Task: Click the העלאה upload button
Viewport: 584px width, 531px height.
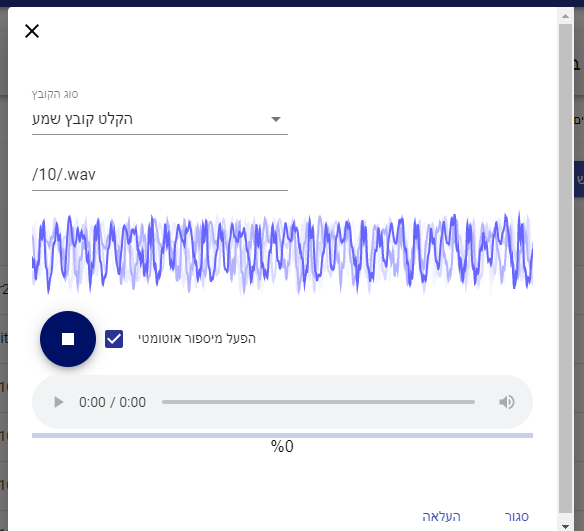Action: (x=441, y=516)
